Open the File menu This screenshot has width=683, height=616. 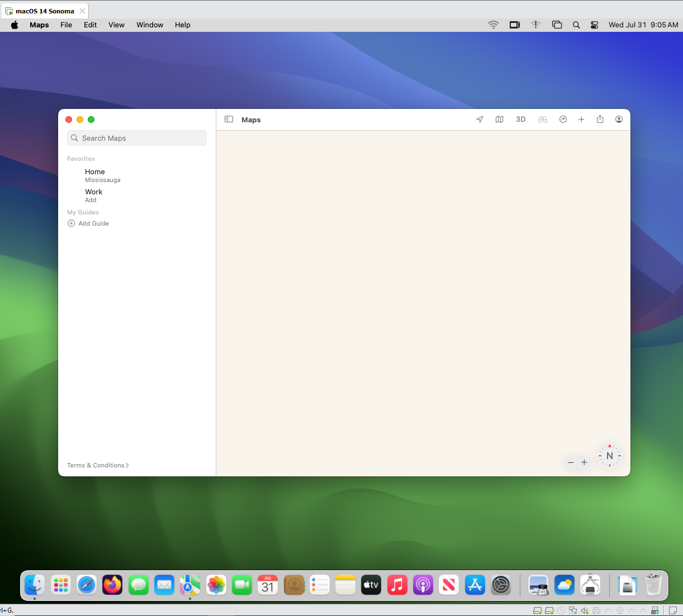coord(66,25)
